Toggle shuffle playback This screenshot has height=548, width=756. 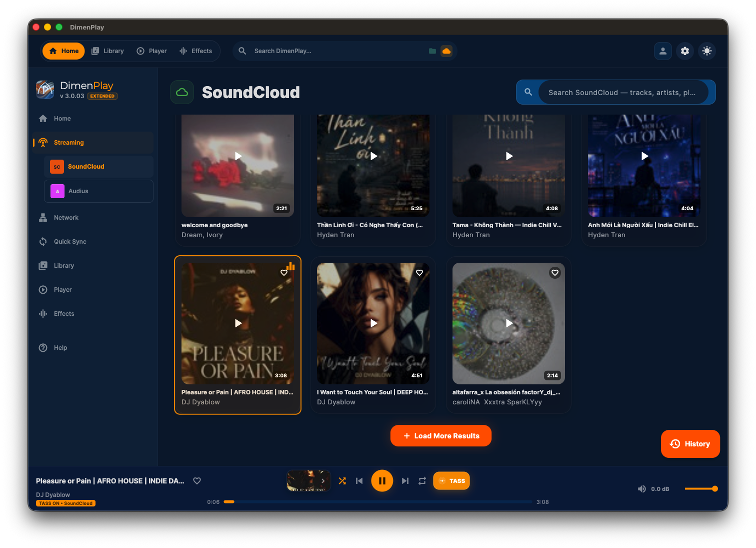(342, 481)
